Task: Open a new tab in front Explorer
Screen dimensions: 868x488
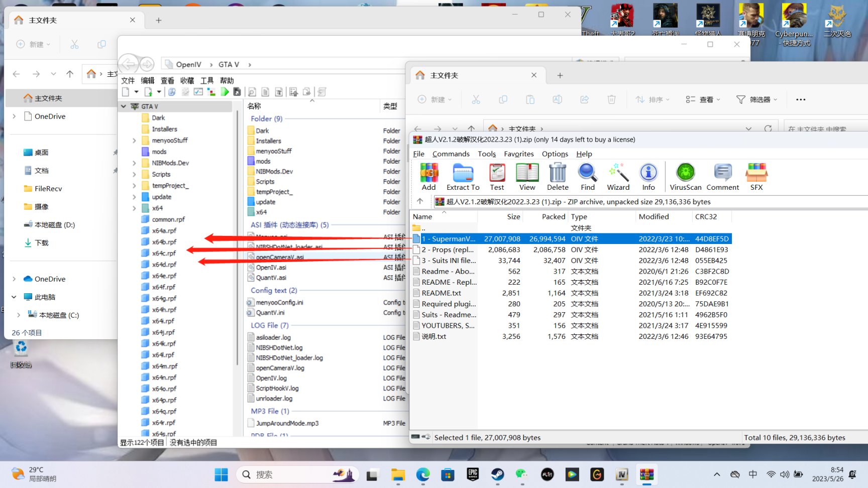Action: (x=560, y=75)
